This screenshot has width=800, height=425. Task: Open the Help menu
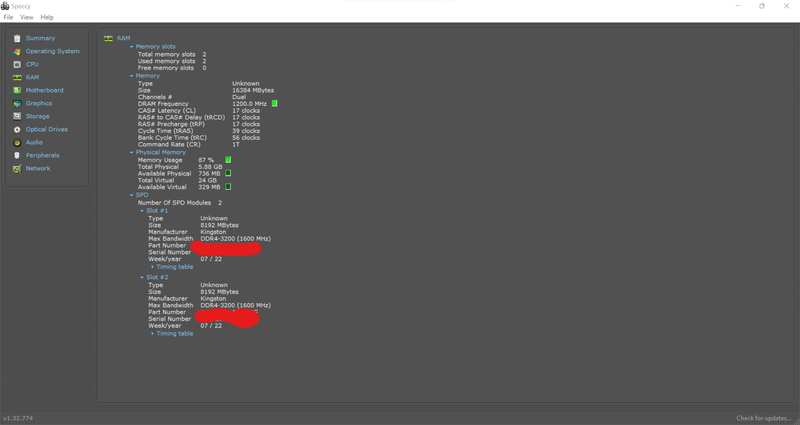(x=47, y=17)
